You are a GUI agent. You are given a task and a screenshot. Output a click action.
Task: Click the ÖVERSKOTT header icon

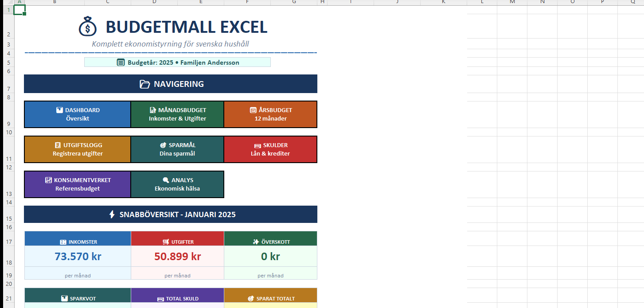pos(256,242)
